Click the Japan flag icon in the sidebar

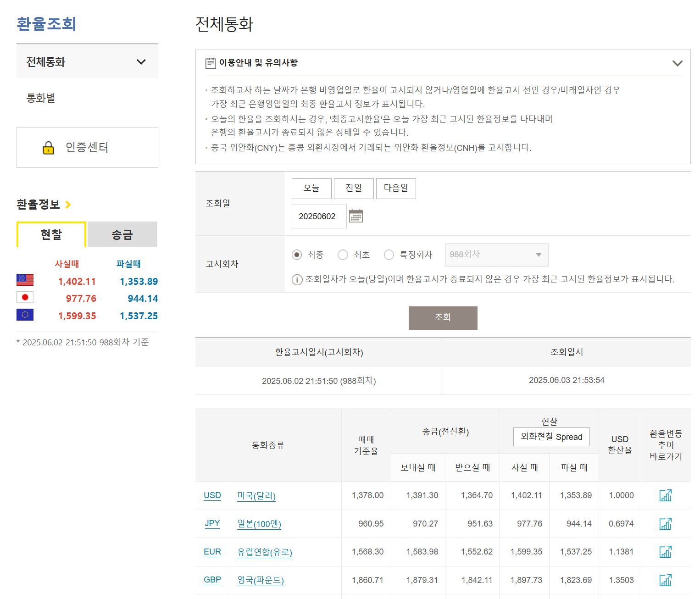pos(25,297)
